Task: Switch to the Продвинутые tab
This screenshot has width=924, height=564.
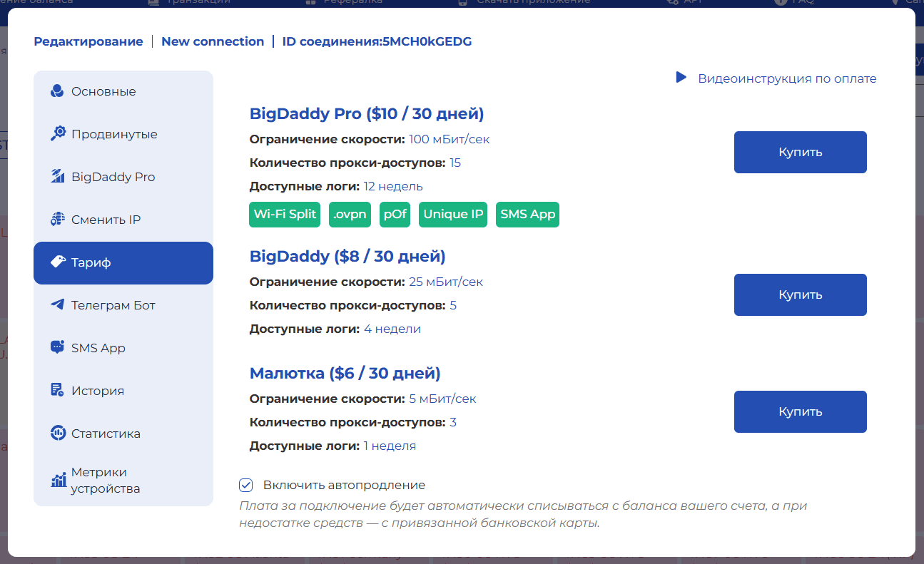Action: tap(123, 134)
